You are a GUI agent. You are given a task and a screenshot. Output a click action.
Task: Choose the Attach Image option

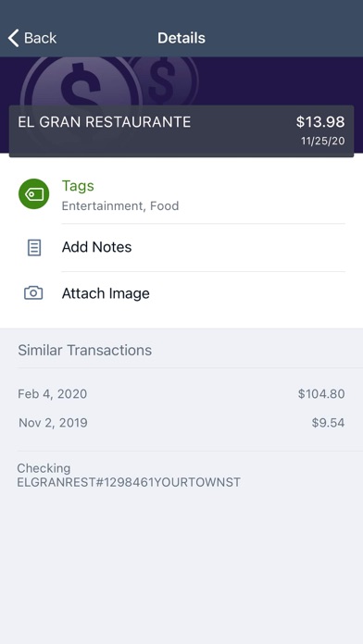tap(181, 293)
